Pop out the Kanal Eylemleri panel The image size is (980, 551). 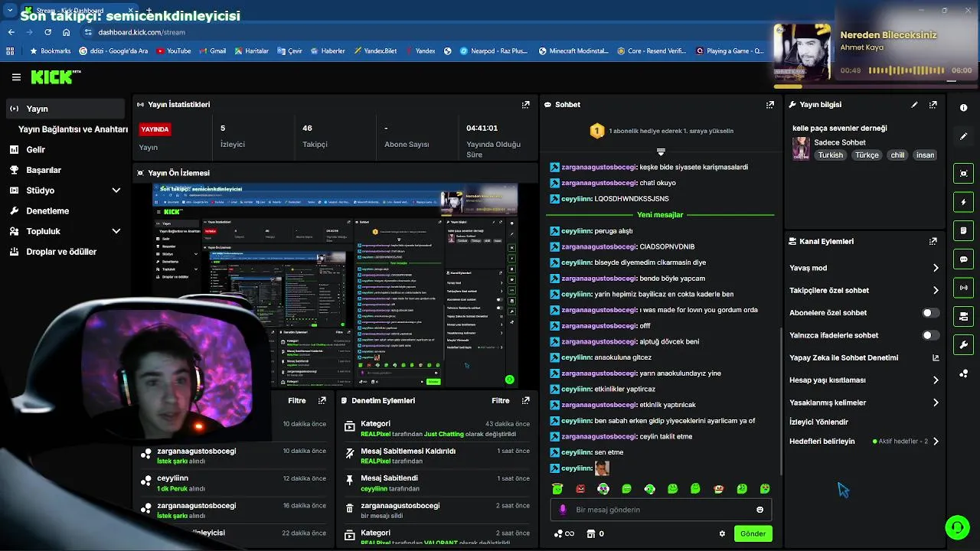point(933,241)
